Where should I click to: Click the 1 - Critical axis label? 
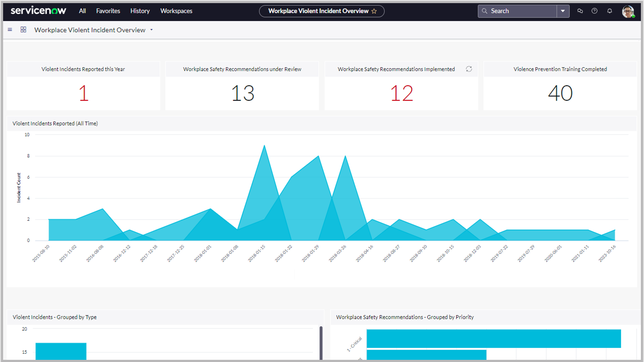click(x=354, y=344)
